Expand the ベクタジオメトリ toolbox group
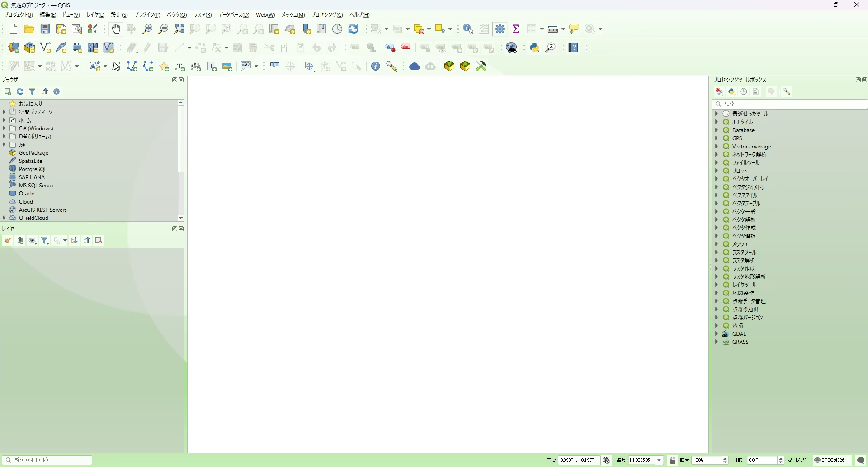 [717, 187]
